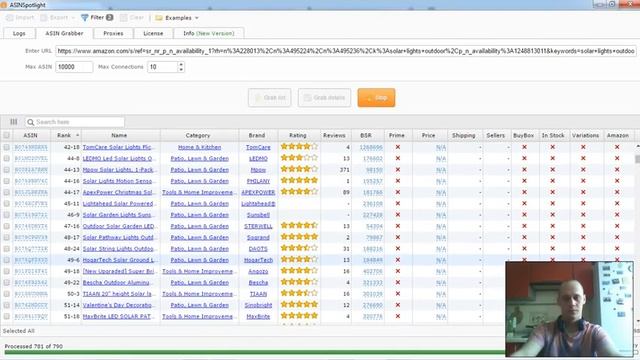Open the Proxies tab
640x360 pixels.
pyautogui.click(x=113, y=33)
